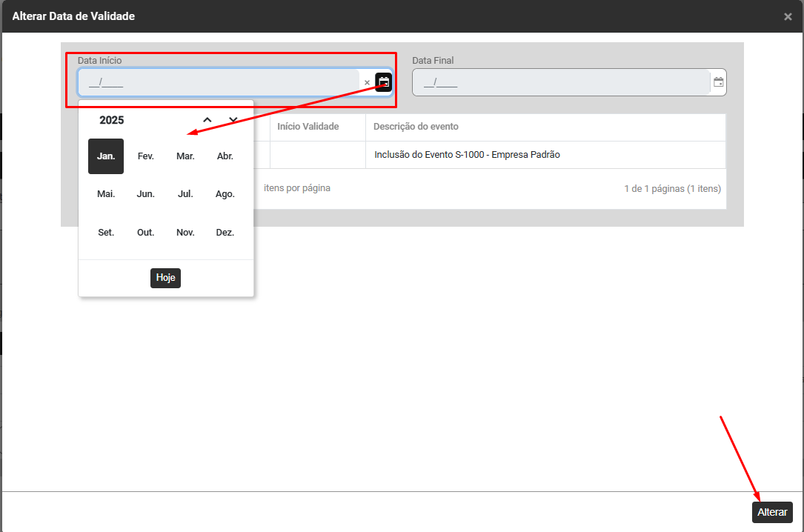Click the Hoje button
Viewport: 804px width, 532px height.
click(x=166, y=278)
